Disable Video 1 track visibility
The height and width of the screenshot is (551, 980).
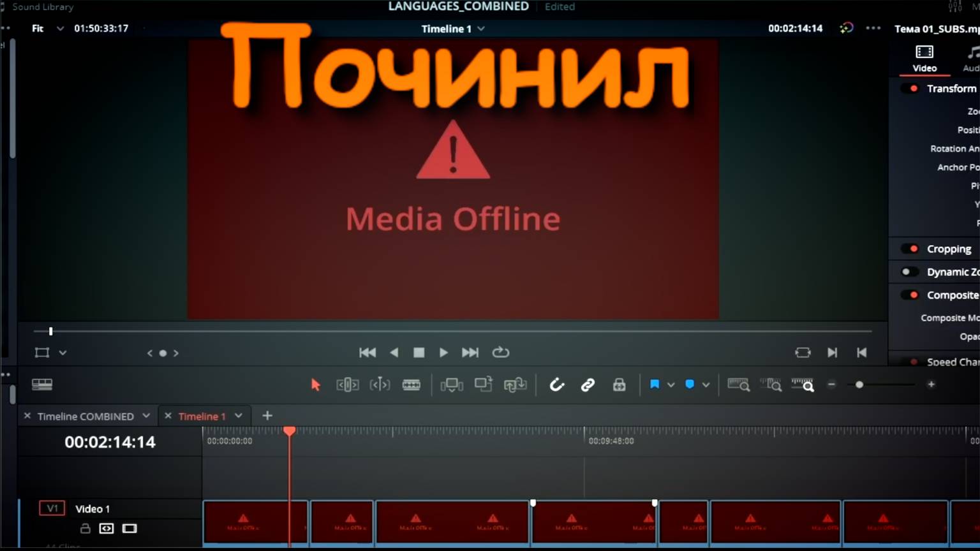point(130,529)
